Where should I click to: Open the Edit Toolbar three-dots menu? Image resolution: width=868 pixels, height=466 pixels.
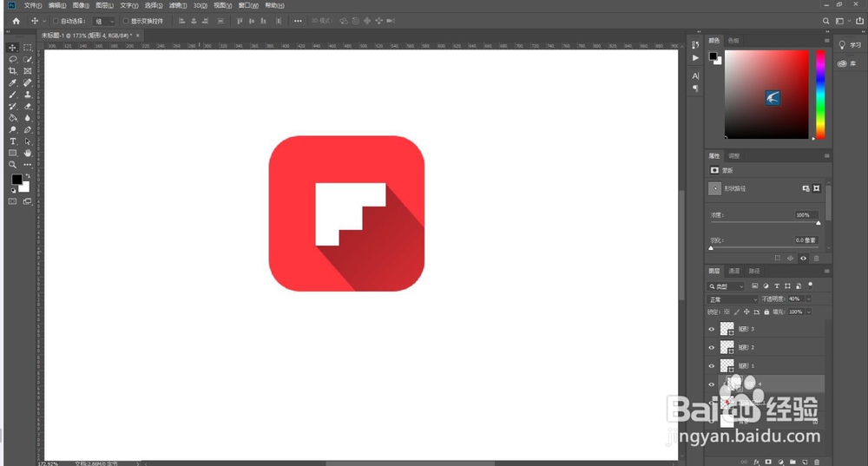(28, 165)
